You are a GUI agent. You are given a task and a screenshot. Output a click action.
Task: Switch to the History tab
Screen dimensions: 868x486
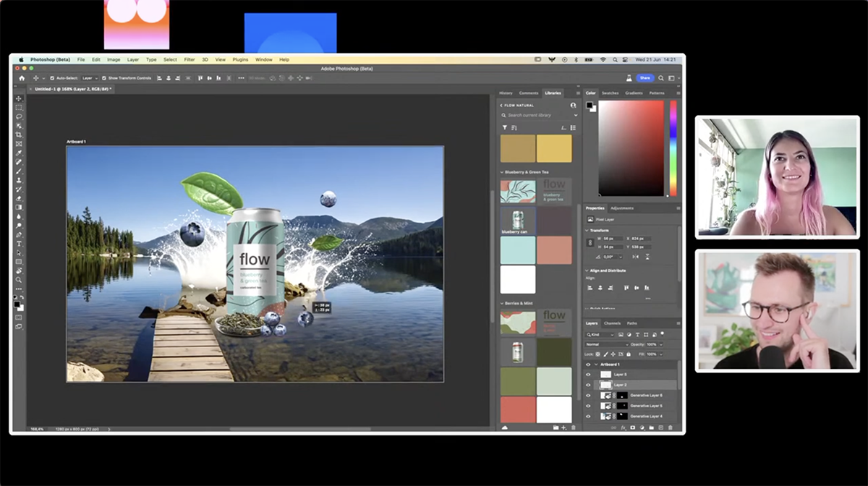tap(506, 93)
